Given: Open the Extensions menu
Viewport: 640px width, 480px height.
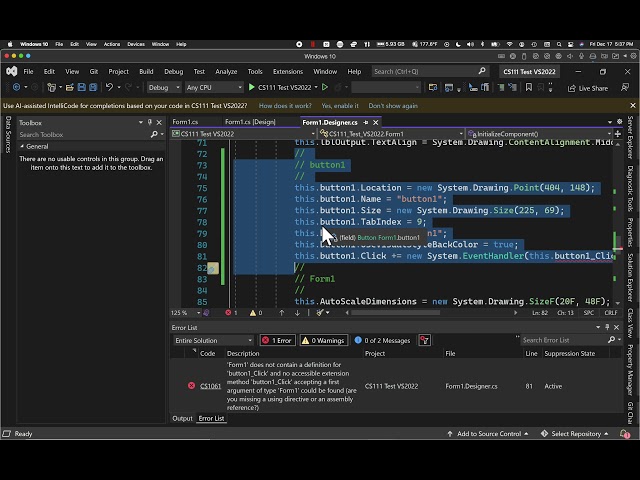Looking at the screenshot, I should pyautogui.click(x=288, y=71).
